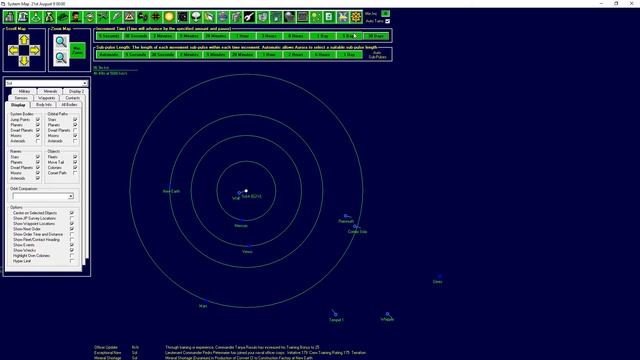Viewport: 640px width, 360px height.
Task: Click the Max Zoom button
Action: click(77, 51)
